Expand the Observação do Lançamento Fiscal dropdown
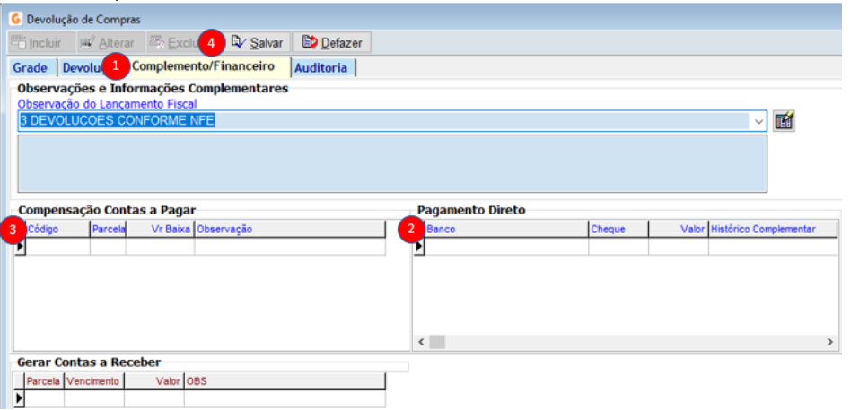The image size is (868, 410). (758, 121)
